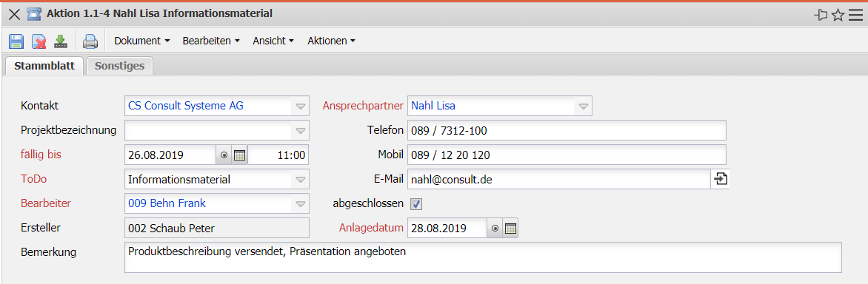Open the Dokument menu
This screenshot has width=868, height=284.
[141, 41]
